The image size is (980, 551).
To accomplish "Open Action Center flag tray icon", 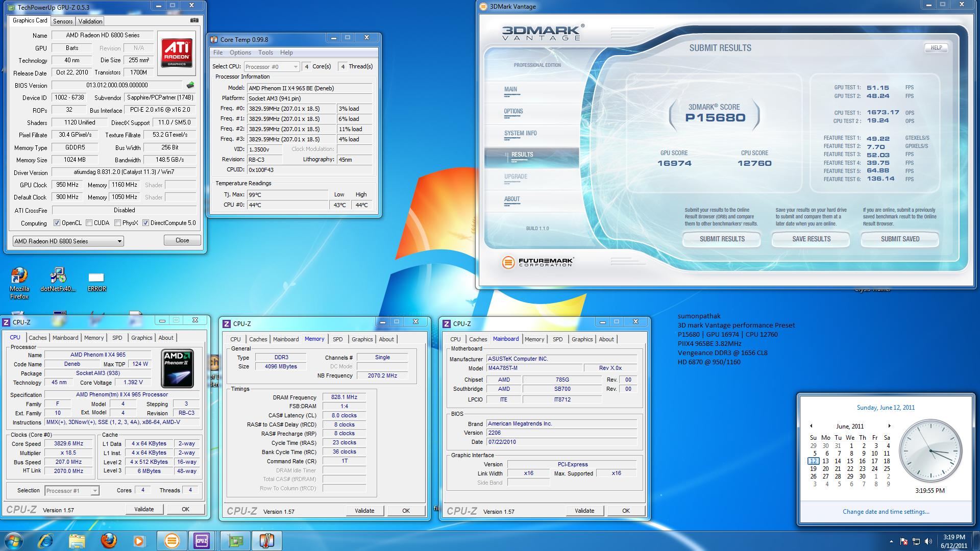I will [904, 541].
